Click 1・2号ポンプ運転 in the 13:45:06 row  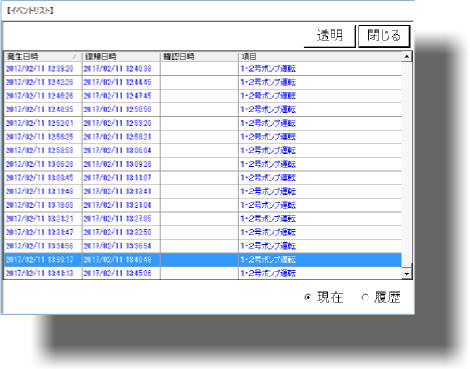[x=268, y=273]
